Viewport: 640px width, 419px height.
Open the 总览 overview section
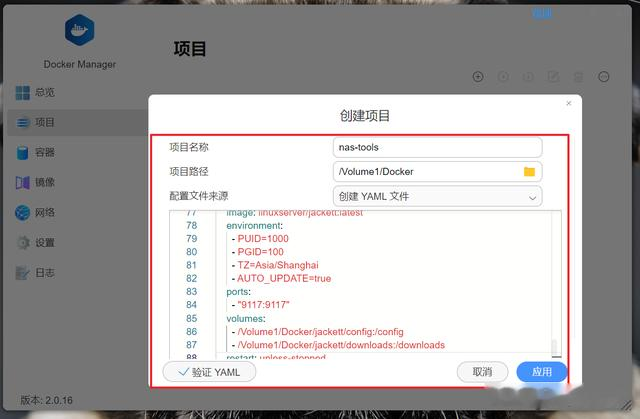point(45,92)
